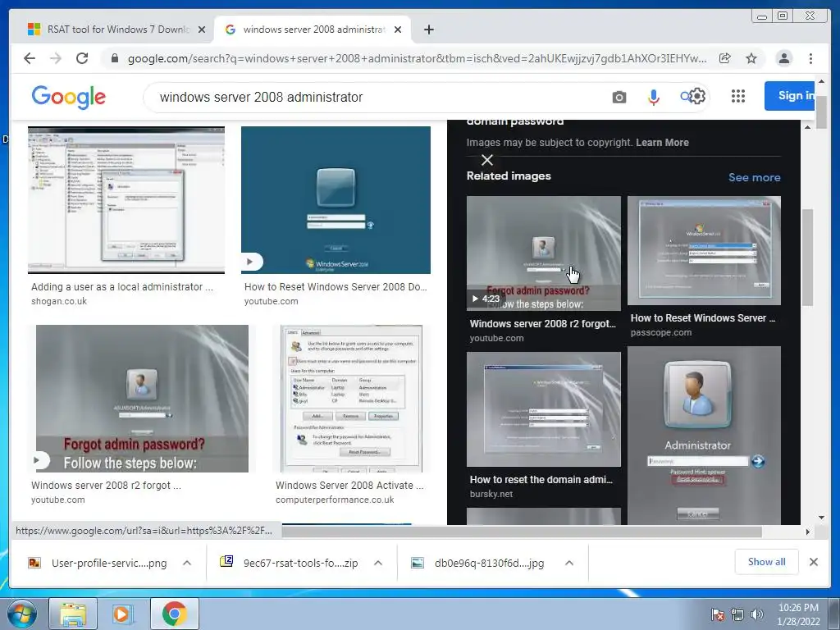
Task: Open the network tray icon
Action: pyautogui.click(x=737, y=614)
